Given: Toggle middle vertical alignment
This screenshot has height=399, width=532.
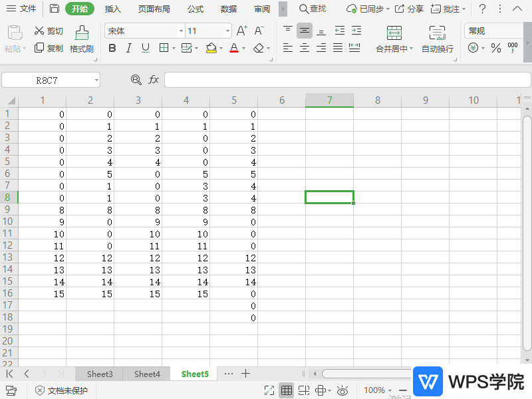Looking at the screenshot, I should [305, 31].
